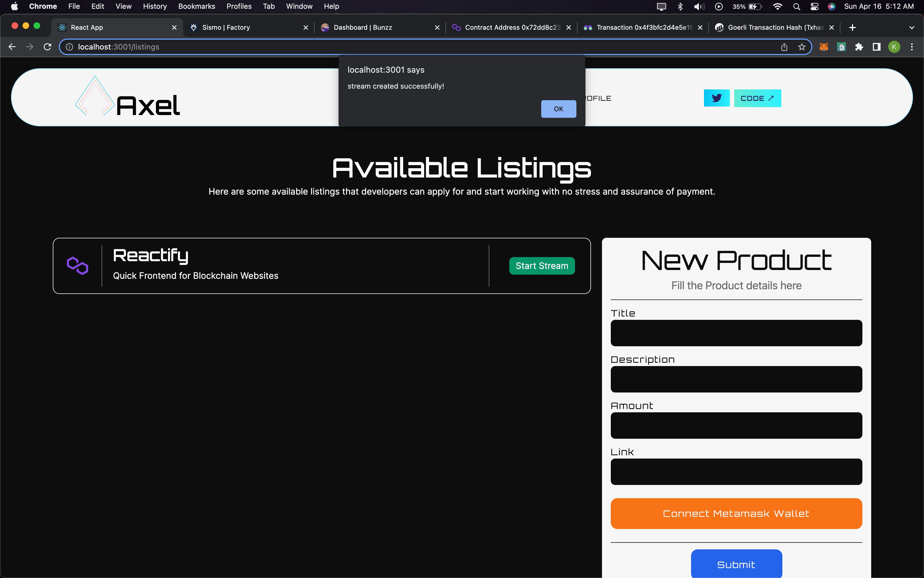Image resolution: width=924 pixels, height=578 pixels.
Task: Close the Goerli Transaction Hash tab
Action: pyautogui.click(x=832, y=28)
